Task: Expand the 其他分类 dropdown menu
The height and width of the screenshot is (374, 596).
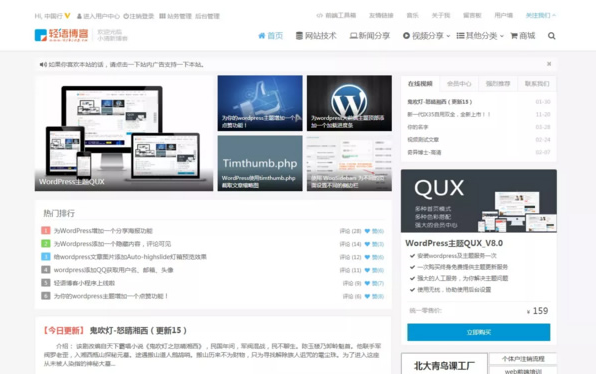Action: click(x=480, y=36)
